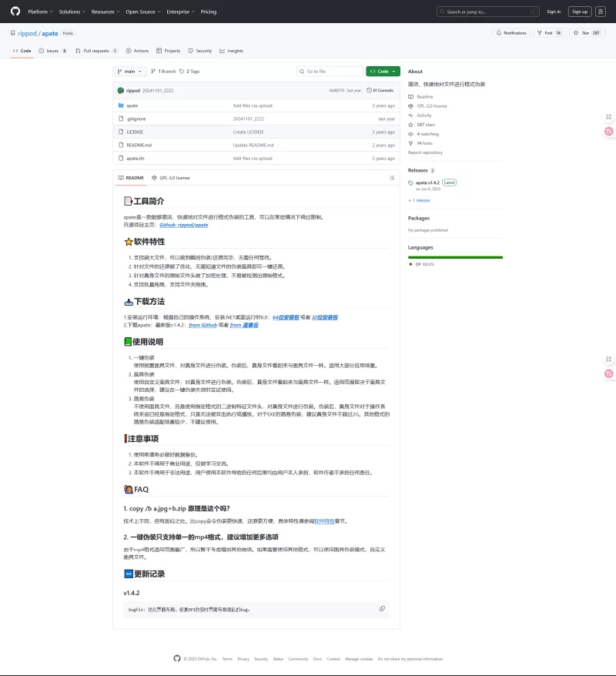Open the Enterprise menu
This screenshot has width=616, height=676.
tap(181, 12)
